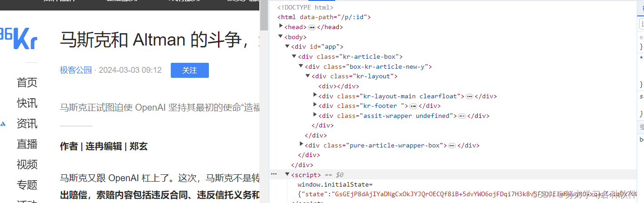Select the <!DOCTYPE html> line

[305, 7]
